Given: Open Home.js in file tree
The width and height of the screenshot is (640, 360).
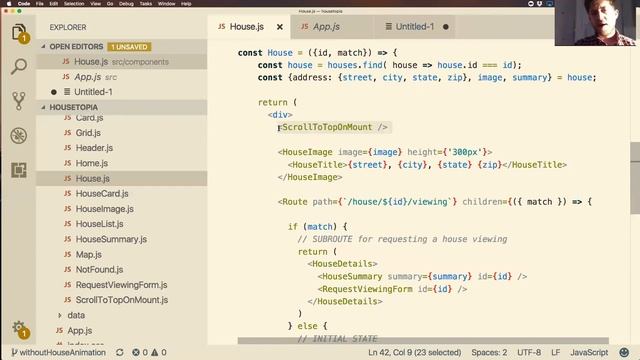Looking at the screenshot, I should tap(122, 163).
